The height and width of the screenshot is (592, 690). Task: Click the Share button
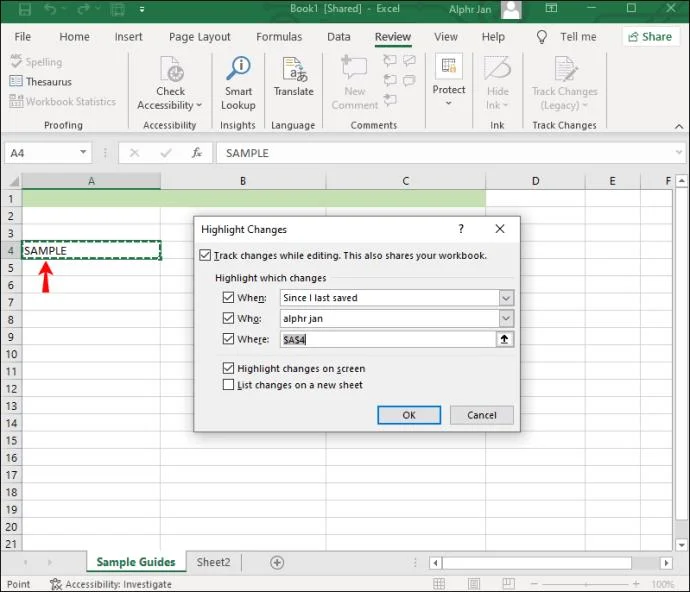point(650,37)
